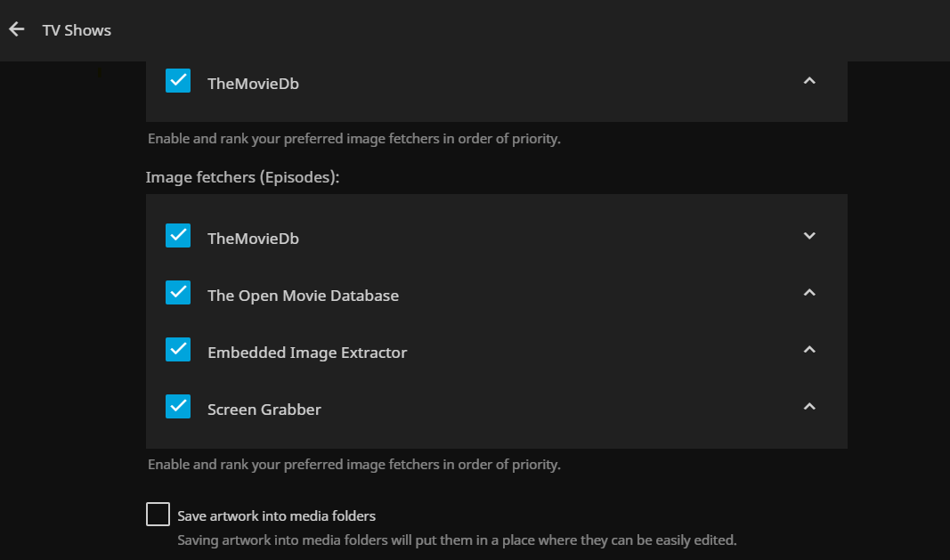
Task: Click the Image fetchers (Episodes) heading
Action: [243, 177]
